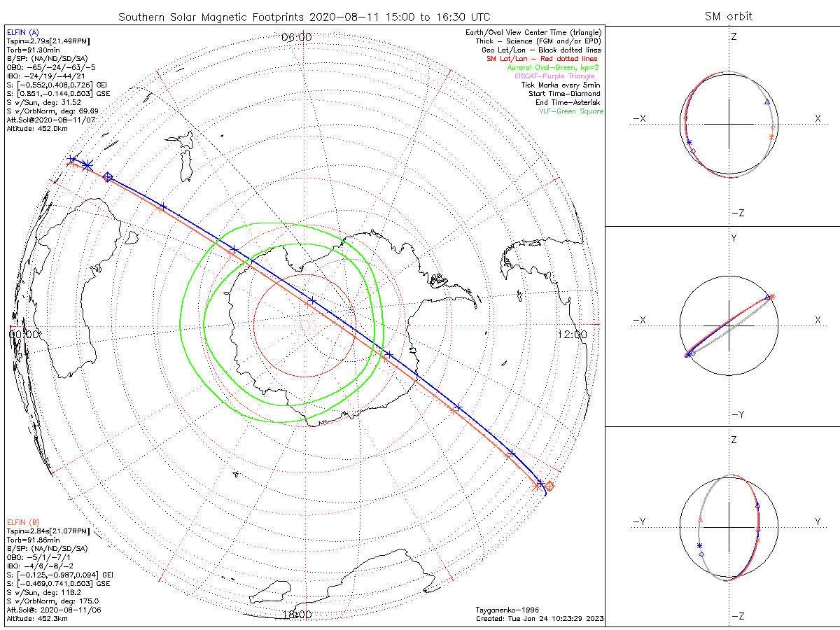Click "S w/OrbNorm, deg: 175.0"

(52, 601)
